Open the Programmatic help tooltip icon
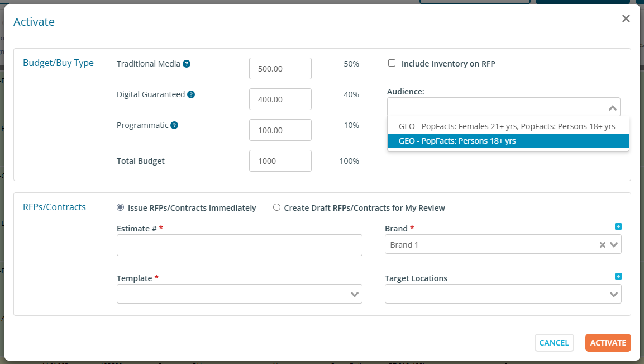Image resolution: width=644 pixels, height=364 pixels. [x=174, y=125]
